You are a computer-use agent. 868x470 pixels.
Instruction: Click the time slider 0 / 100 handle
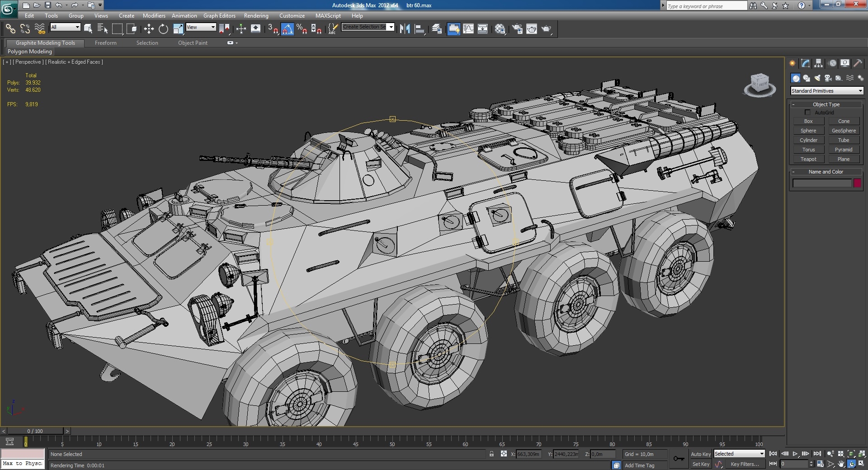click(x=35, y=431)
